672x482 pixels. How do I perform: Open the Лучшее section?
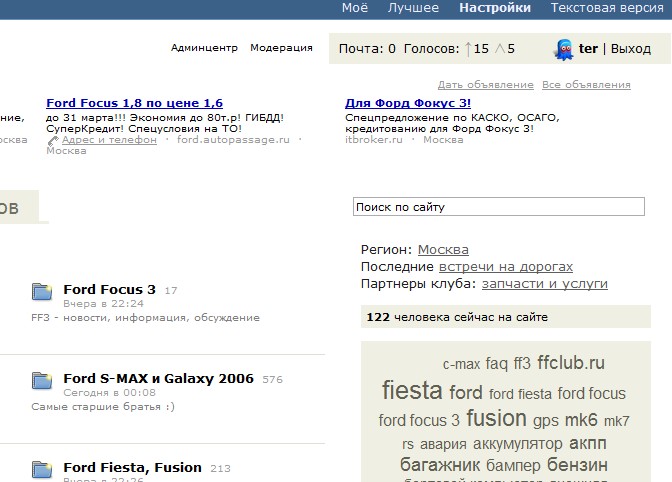click(x=413, y=8)
